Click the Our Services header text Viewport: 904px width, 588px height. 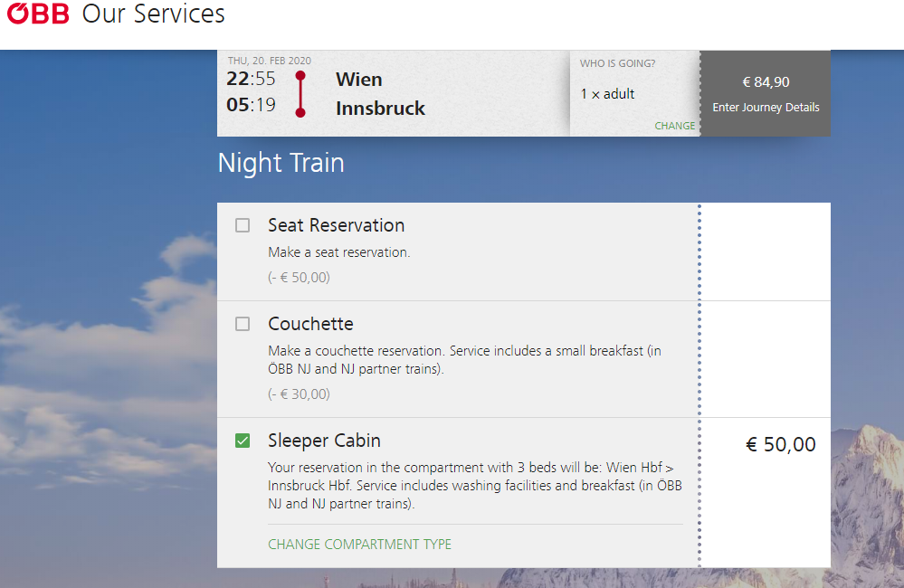point(153,14)
